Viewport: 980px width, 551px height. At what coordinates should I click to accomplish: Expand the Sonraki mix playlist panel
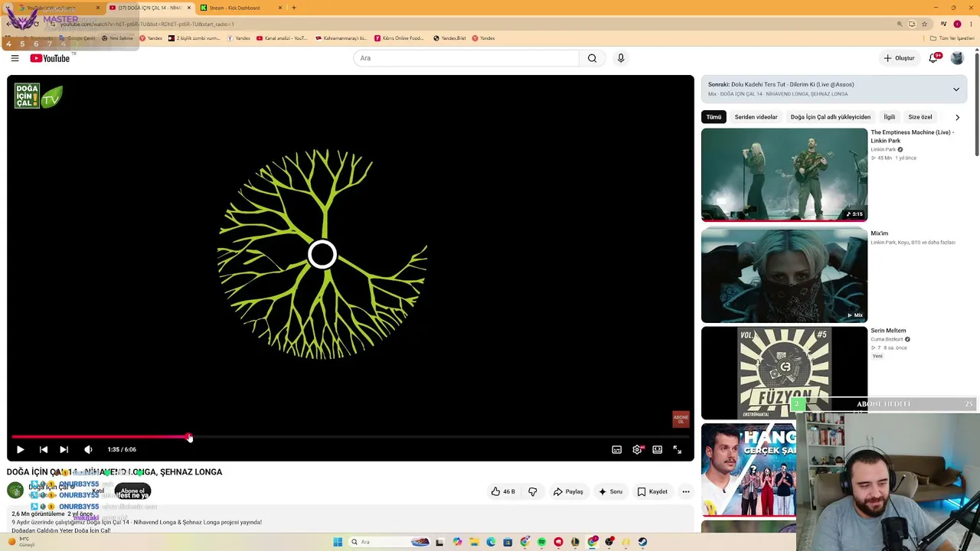tap(955, 90)
